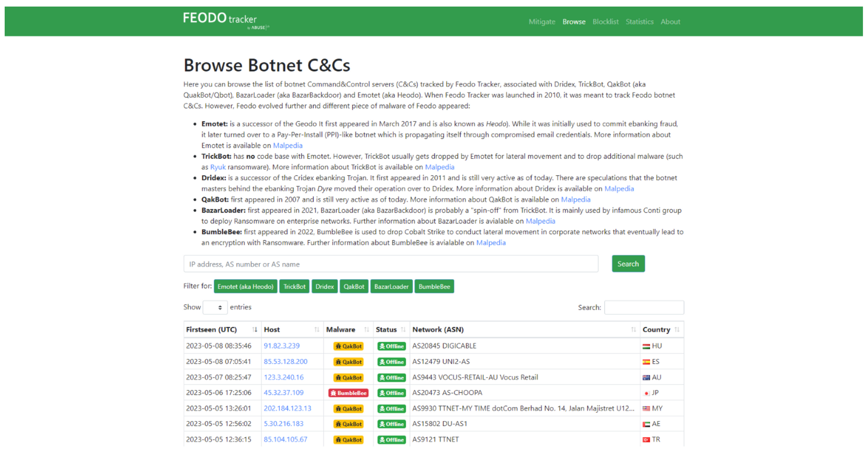
Task: Filter for QakBot malware
Action: [x=354, y=287]
